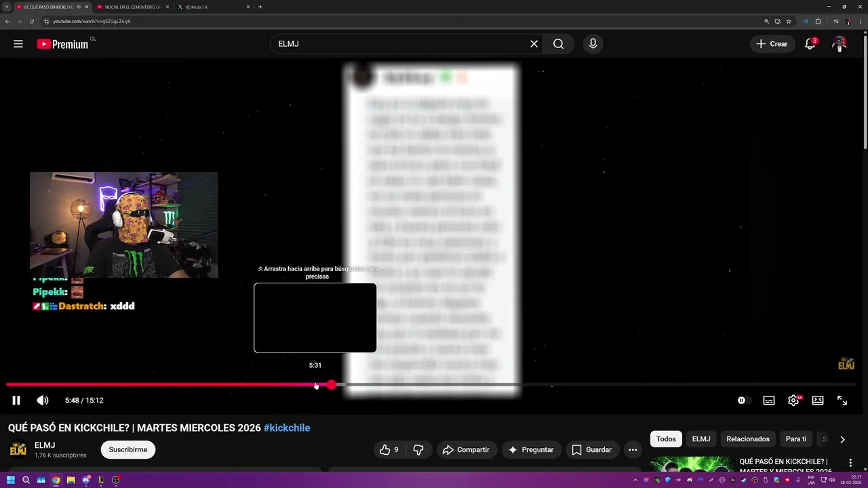Select the ELMJ filter chip
Screen dimensions: 868x488
click(701, 439)
